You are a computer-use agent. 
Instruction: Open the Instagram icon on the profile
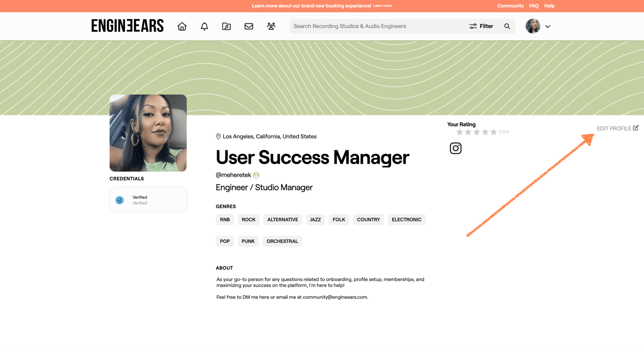point(455,148)
